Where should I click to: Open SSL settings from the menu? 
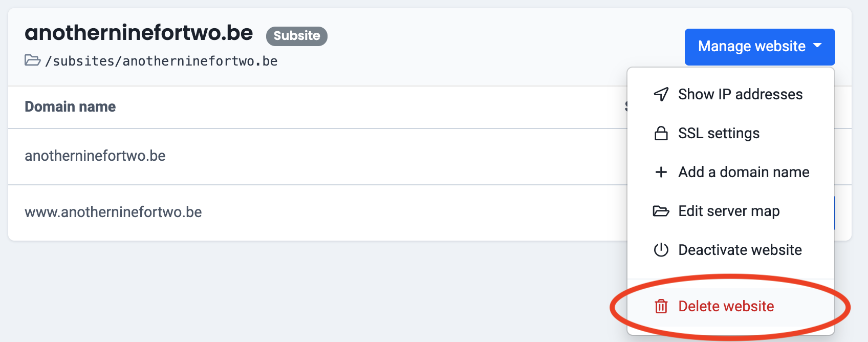[719, 133]
